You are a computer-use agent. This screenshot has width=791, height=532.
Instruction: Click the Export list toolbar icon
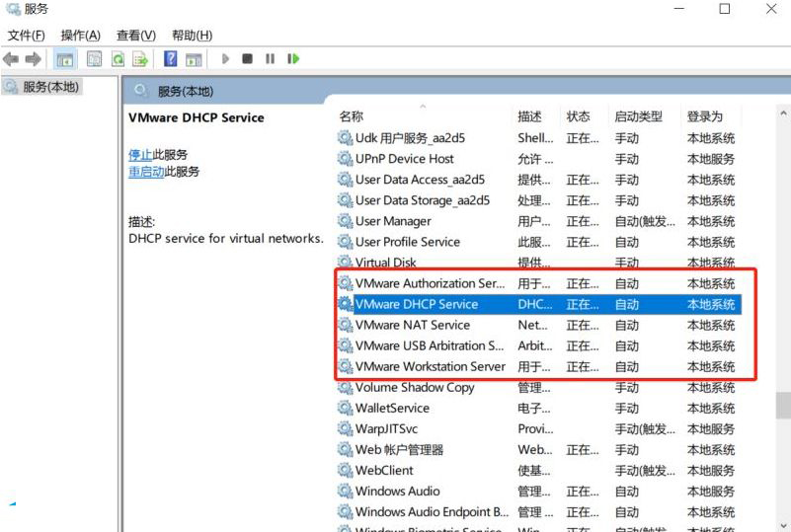(x=140, y=59)
